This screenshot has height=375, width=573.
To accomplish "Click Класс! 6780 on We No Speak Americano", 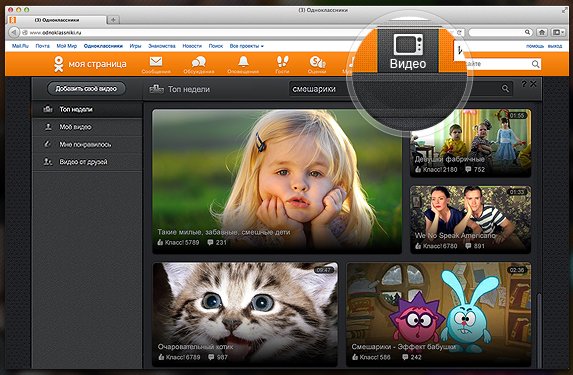I will (436, 246).
